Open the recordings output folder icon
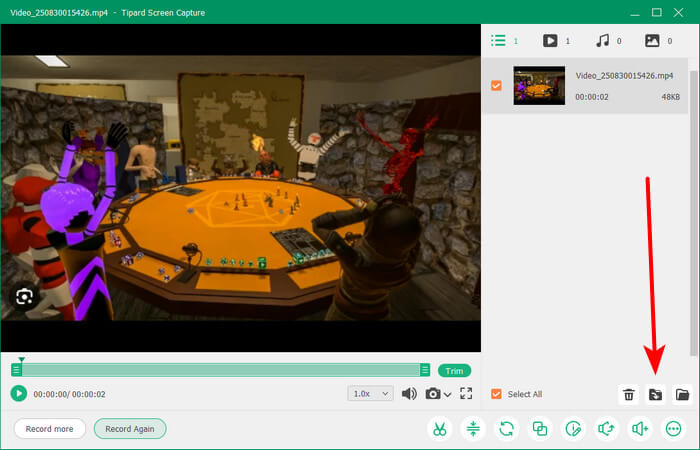Screen dimensions: 700x450 [683, 394]
